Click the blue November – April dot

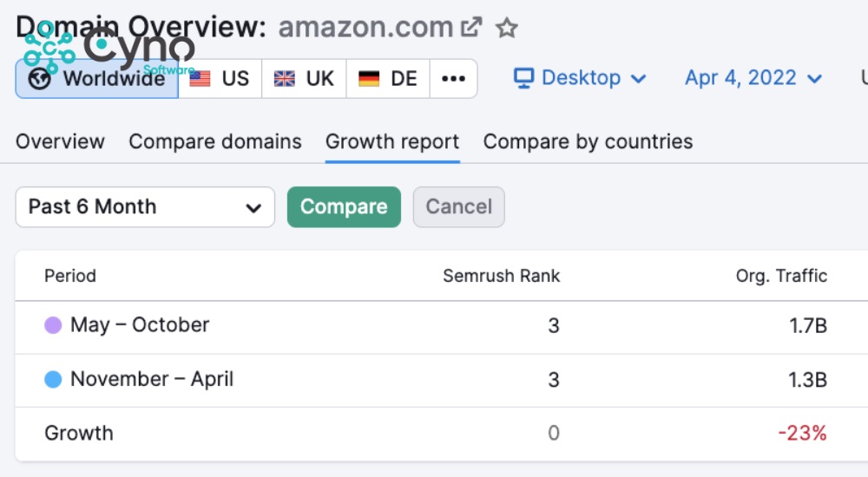53,379
